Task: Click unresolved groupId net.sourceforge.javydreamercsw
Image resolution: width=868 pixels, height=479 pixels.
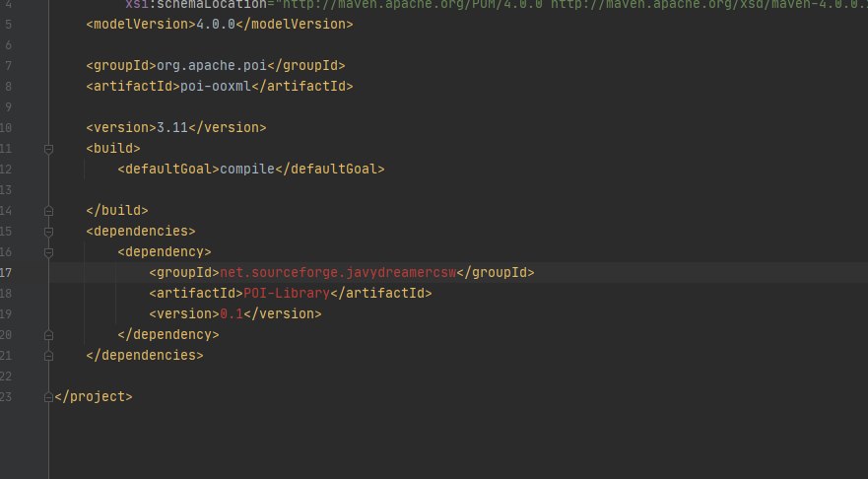Action: point(338,272)
